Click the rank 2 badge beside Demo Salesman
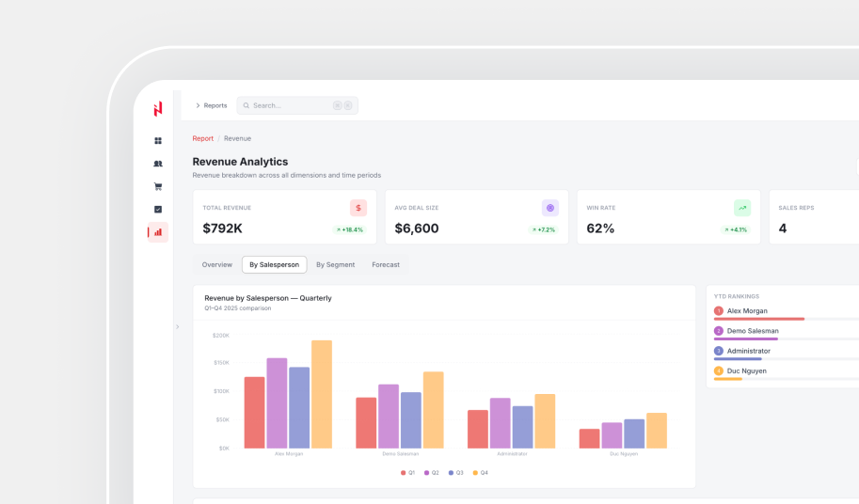 (719, 331)
